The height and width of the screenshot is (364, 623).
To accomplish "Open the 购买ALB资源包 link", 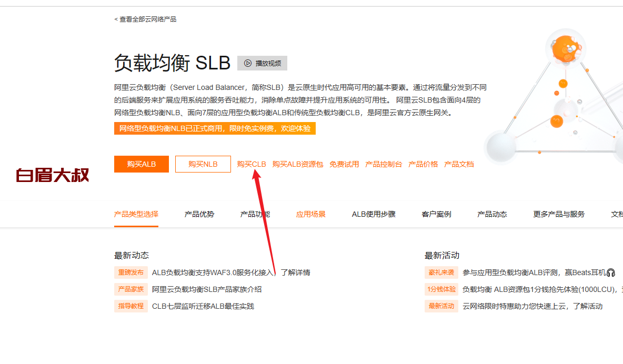I will coord(298,164).
